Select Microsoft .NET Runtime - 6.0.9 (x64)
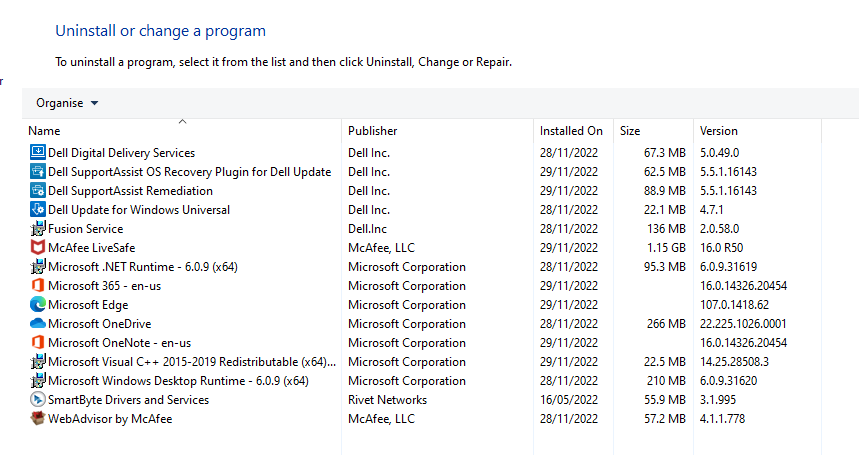This screenshot has height=455, width=859. click(143, 267)
